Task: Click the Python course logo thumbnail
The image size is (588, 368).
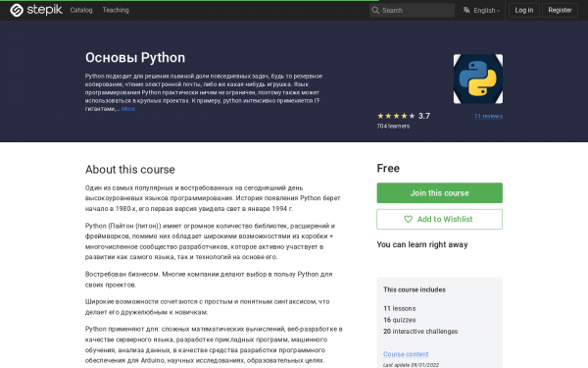Action: point(478,79)
